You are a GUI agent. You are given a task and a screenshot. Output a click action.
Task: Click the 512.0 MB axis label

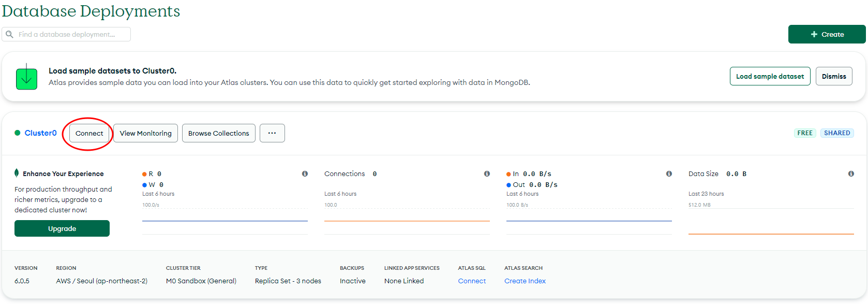[699, 205]
